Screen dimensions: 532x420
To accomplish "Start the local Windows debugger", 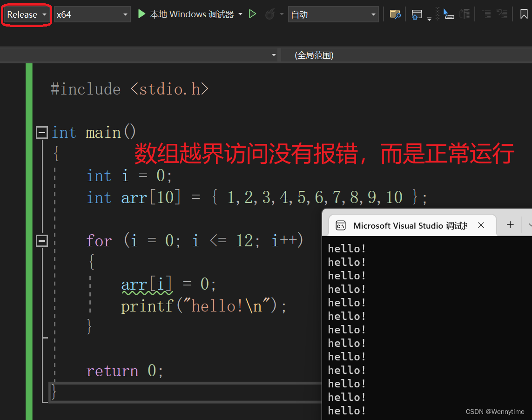I will click(186, 14).
